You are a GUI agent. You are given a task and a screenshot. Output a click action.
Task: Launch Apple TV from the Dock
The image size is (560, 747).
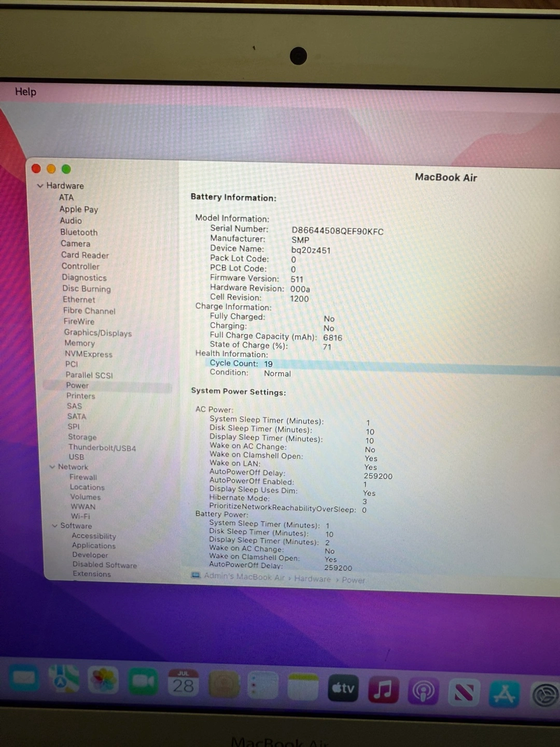(343, 687)
